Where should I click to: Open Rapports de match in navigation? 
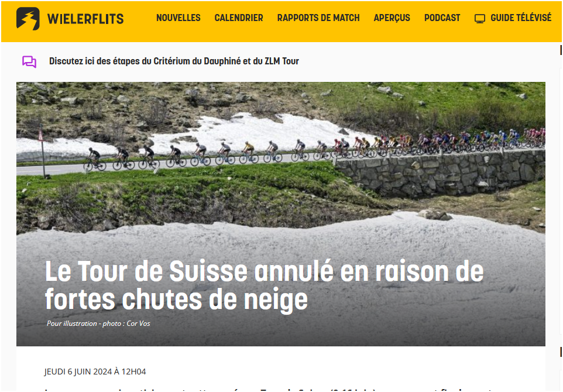318,18
